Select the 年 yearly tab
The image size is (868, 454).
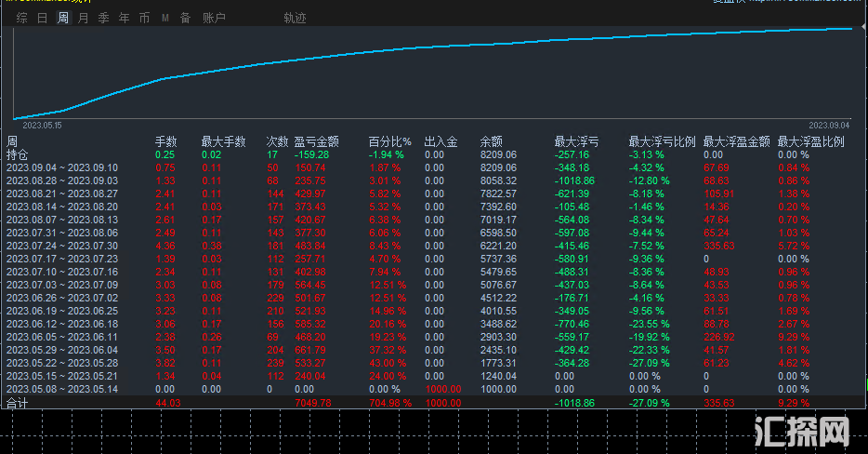coord(124,18)
